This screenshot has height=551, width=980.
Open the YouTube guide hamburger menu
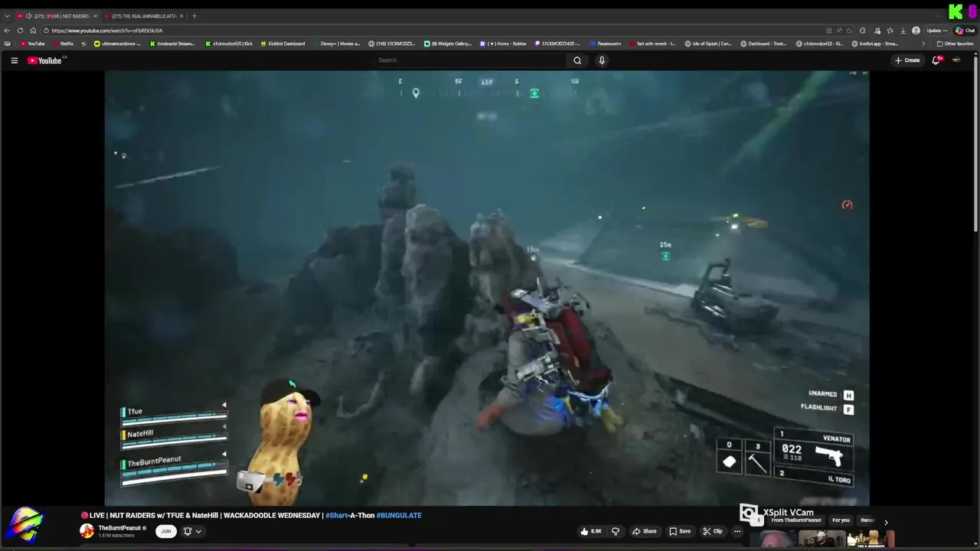(14, 60)
